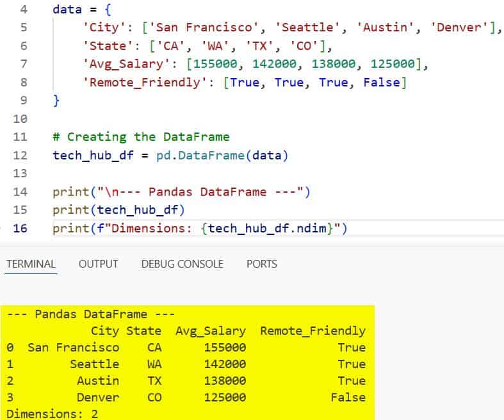Click line number 5 in gutter
The width and height of the screenshot is (504, 420).
pyautogui.click(x=24, y=28)
